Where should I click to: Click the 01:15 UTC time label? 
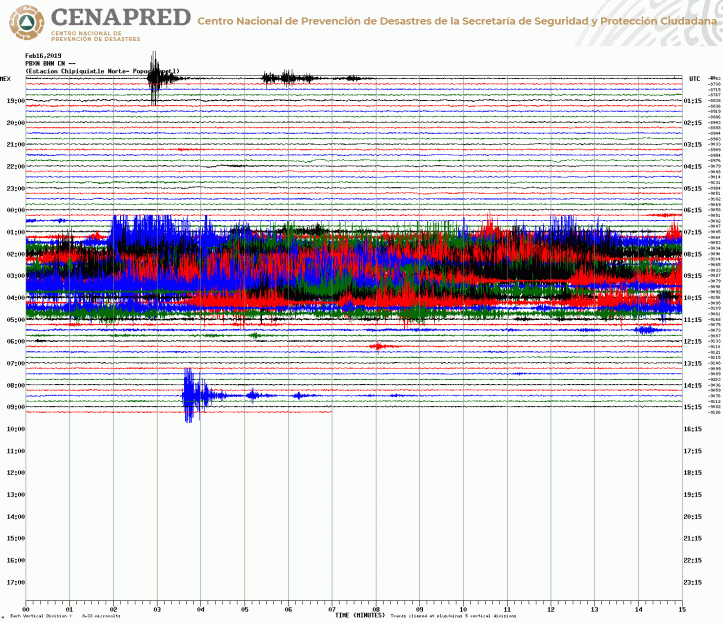[x=692, y=101]
